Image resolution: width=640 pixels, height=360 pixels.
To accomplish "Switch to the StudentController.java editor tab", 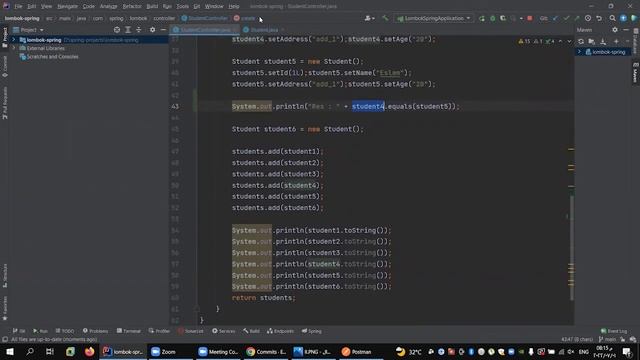I will click(x=203, y=30).
